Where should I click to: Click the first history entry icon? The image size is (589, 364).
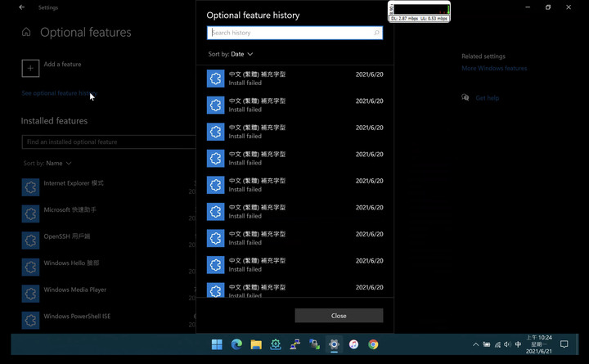[x=216, y=79]
